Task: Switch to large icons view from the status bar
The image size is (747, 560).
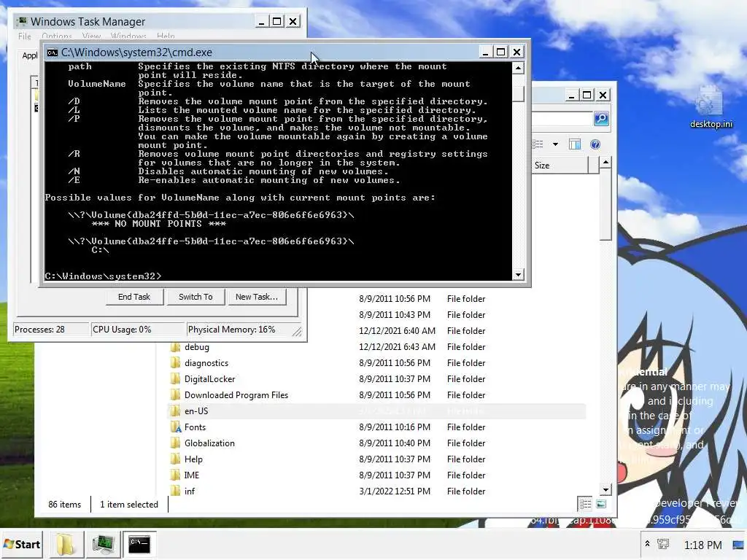Action: coord(601,504)
